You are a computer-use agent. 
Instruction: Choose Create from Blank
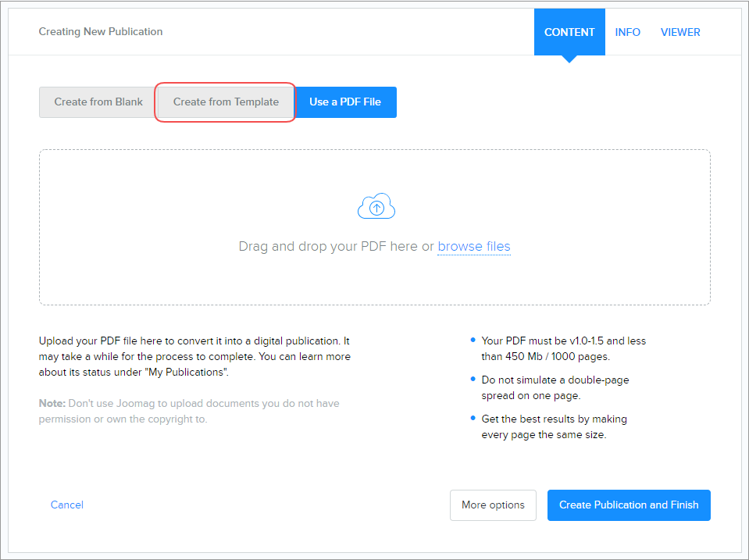[98, 102]
